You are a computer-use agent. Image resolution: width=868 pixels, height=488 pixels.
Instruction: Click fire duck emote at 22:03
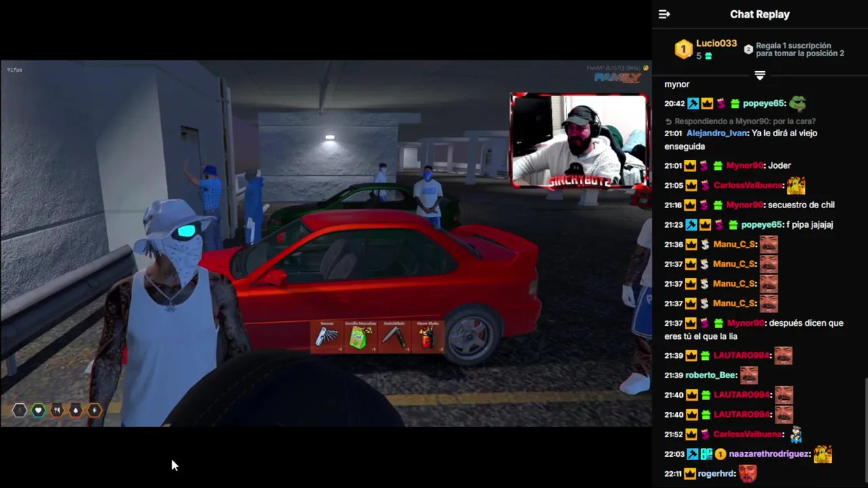[823, 453]
